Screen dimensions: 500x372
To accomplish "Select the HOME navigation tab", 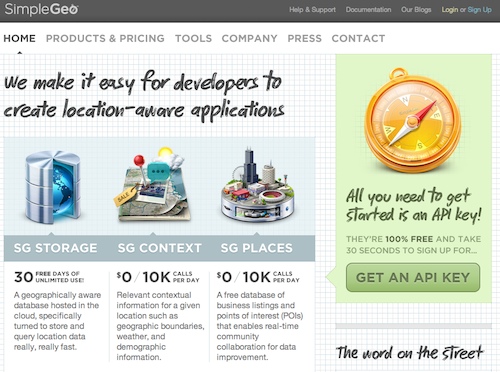I will [x=19, y=38].
